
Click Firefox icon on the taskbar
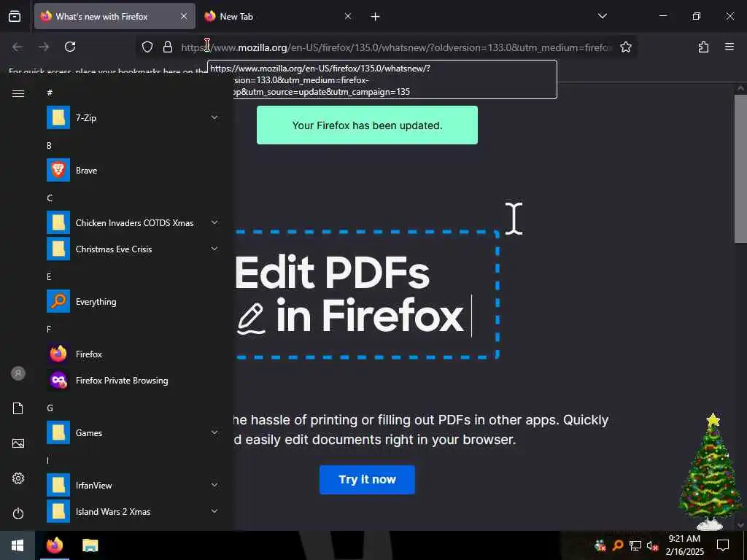tap(54, 545)
